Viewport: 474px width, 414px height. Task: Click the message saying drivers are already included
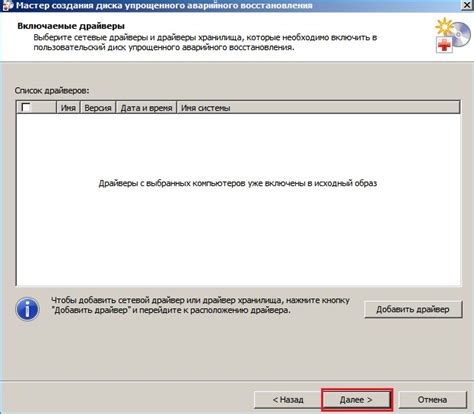tap(238, 183)
